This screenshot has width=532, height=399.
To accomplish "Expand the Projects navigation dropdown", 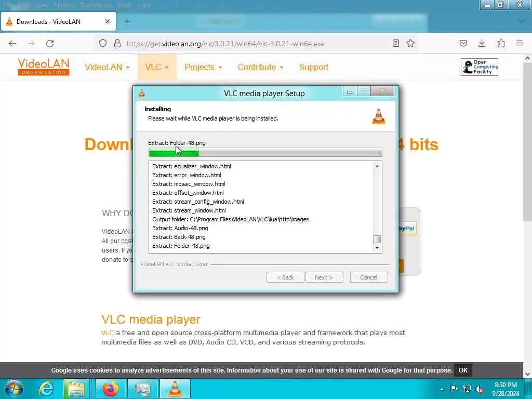I will [x=203, y=67].
